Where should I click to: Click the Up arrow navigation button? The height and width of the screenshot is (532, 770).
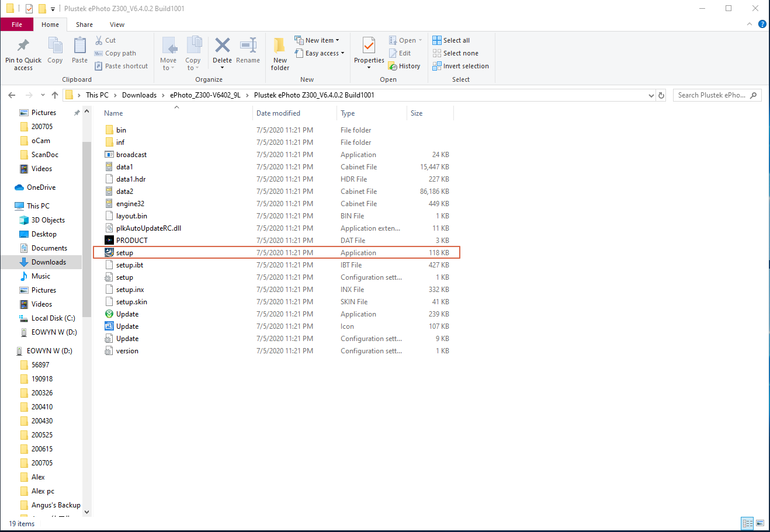[x=55, y=95]
